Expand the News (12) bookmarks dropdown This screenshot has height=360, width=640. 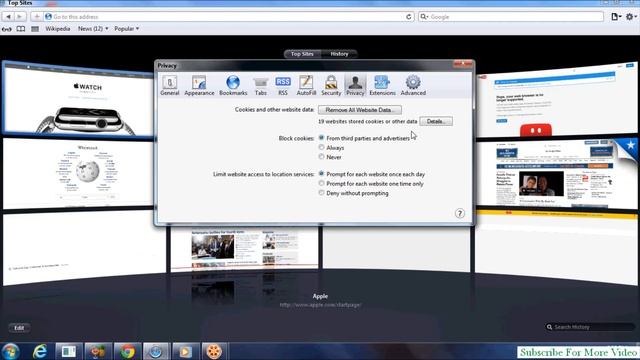(x=93, y=29)
